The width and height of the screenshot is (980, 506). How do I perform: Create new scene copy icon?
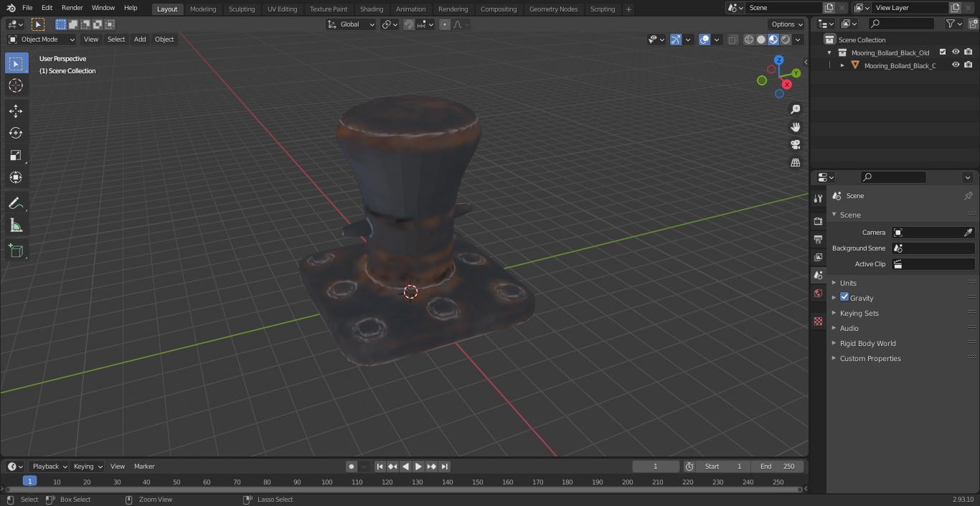(829, 8)
